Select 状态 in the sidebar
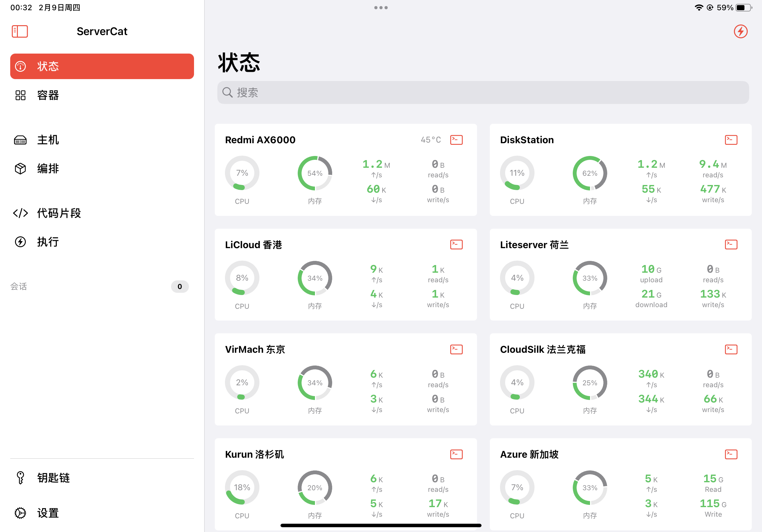Viewport: 762px width, 532px height. coord(102,66)
